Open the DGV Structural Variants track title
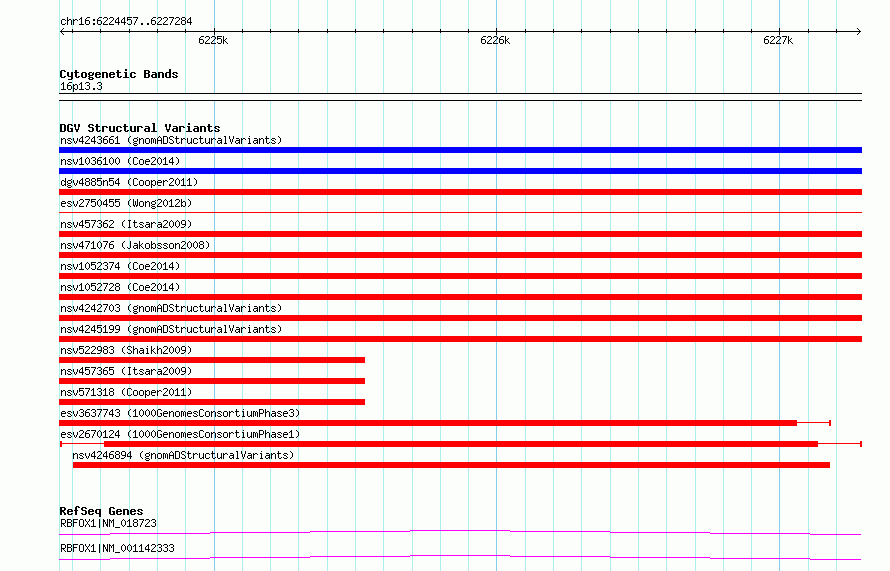This screenshot has width=890, height=571. 140,128
